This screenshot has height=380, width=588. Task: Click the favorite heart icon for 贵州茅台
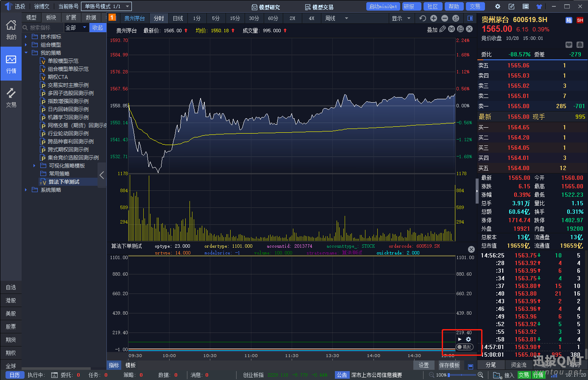coord(569,45)
